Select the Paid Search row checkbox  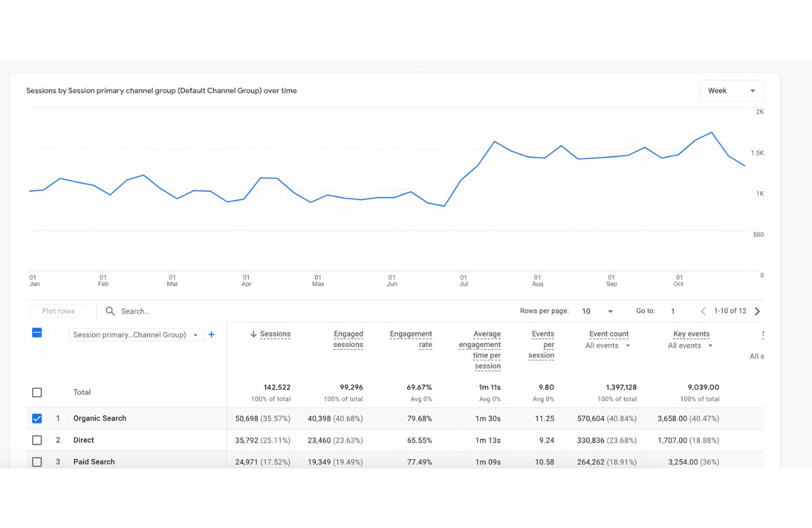click(37, 462)
